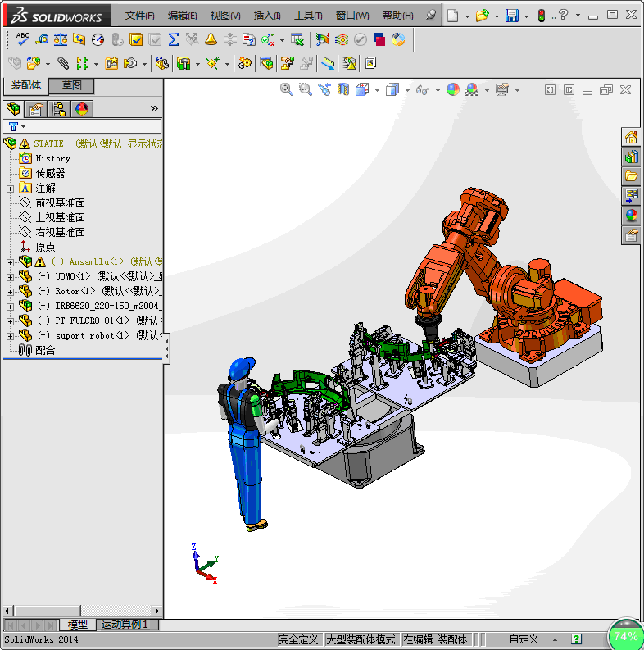Select the 模型 bottom tab
The width and height of the screenshot is (644, 650).
pyautogui.click(x=78, y=625)
